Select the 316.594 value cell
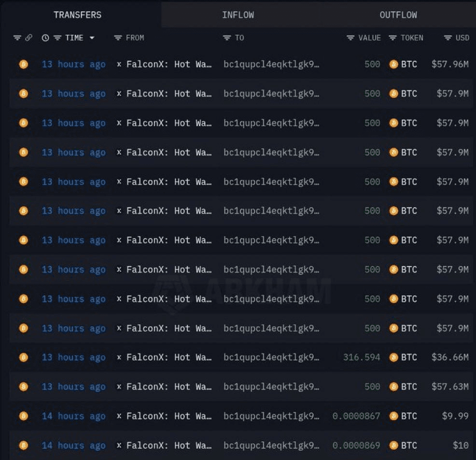Image resolution: width=476 pixels, height=460 pixels. pos(362,358)
